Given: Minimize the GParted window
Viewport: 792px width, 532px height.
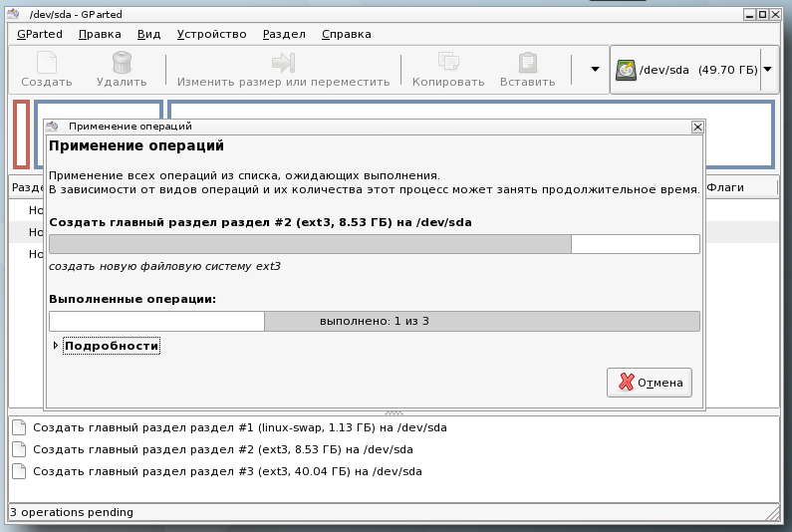Looking at the screenshot, I should coord(749,14).
